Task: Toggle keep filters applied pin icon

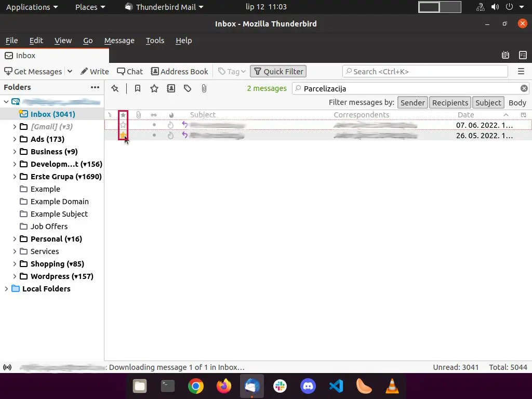Action: [115, 88]
